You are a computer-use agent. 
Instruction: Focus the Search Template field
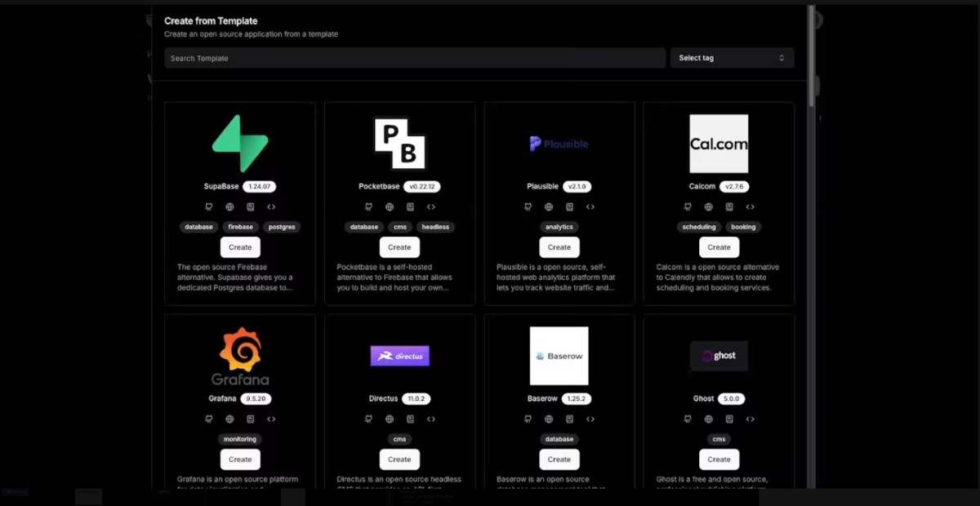[415, 58]
